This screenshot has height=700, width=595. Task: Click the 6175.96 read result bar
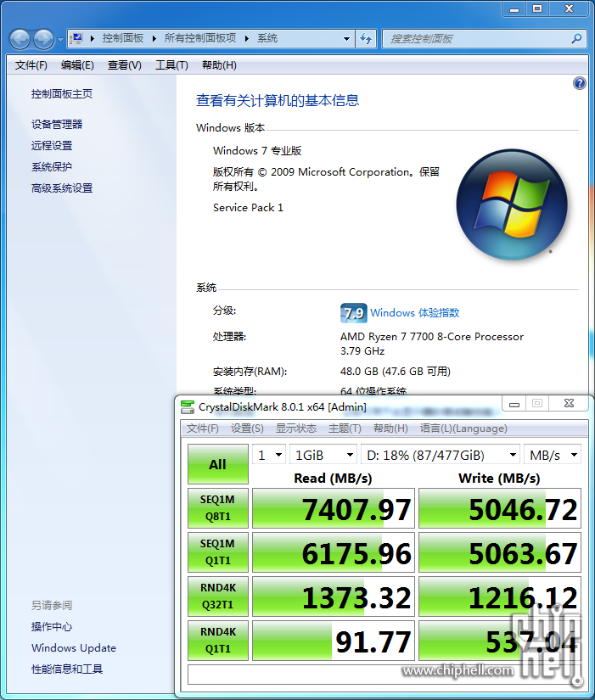[334, 552]
